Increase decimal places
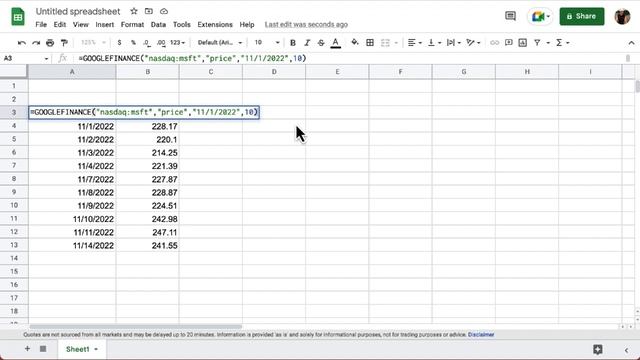 pyautogui.click(x=161, y=42)
